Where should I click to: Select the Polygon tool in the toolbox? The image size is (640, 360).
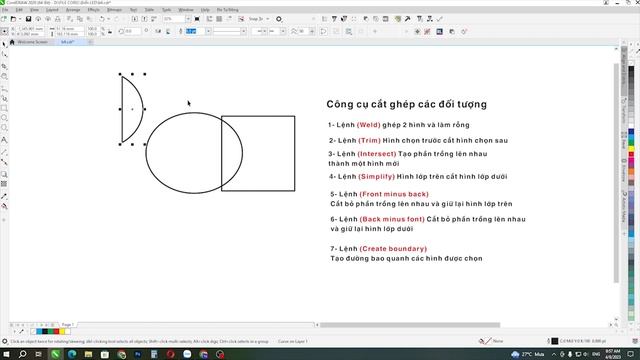click(4, 128)
